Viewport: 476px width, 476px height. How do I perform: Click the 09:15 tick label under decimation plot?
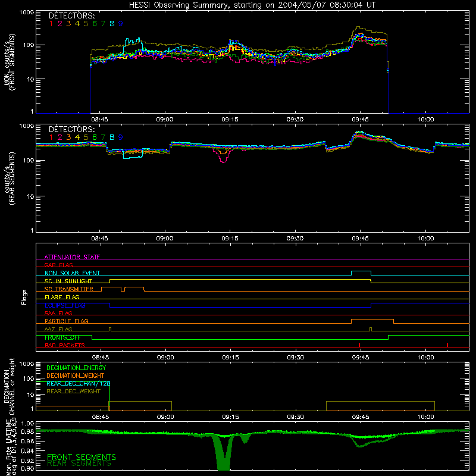(230, 417)
